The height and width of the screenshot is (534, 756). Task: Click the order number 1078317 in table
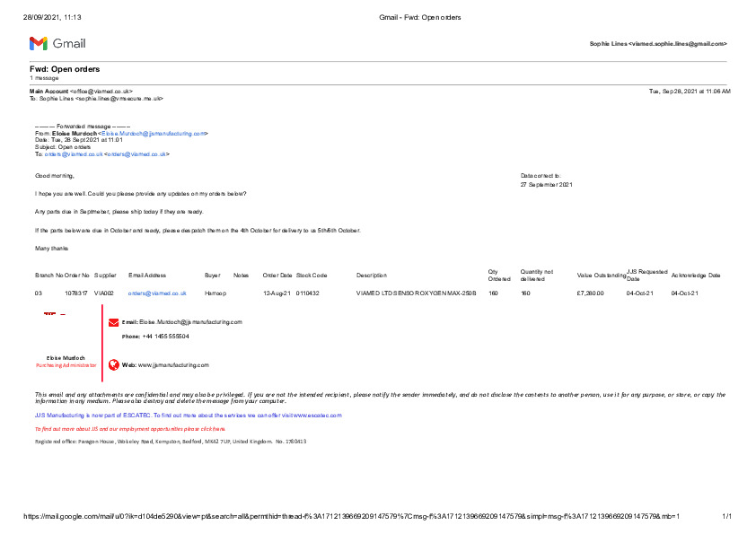pyautogui.click(x=76, y=293)
